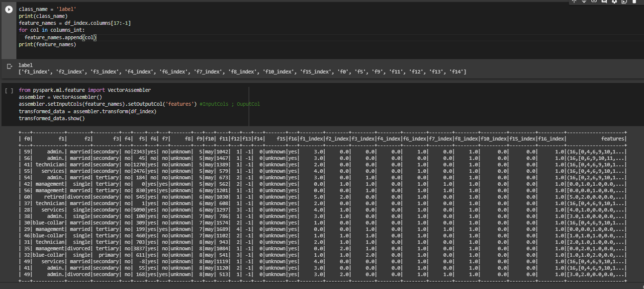Click the 'f1_index' column header in output table
644x289 pixels.
click(x=311, y=139)
